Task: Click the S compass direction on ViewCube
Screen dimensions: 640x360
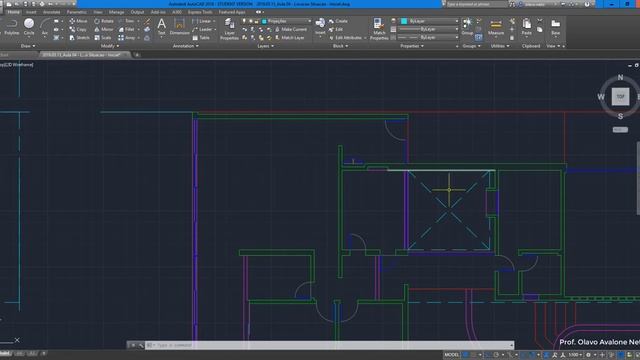Action: click(620, 116)
